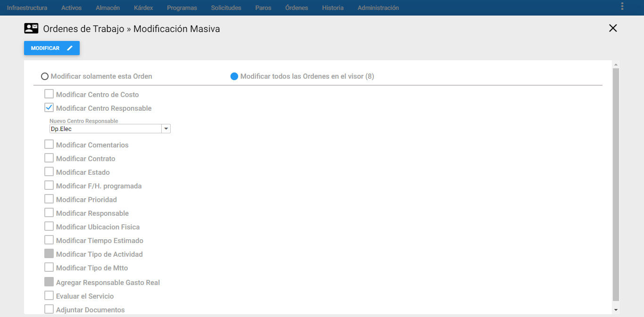
Task: Click the Ordenes de Trabajo card icon
Action: tap(31, 28)
